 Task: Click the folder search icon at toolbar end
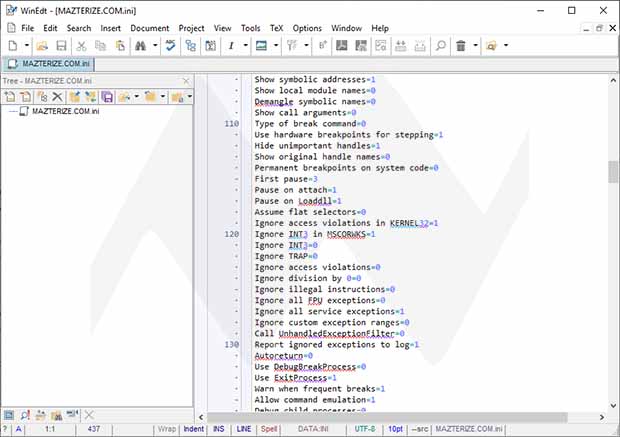(x=491, y=45)
